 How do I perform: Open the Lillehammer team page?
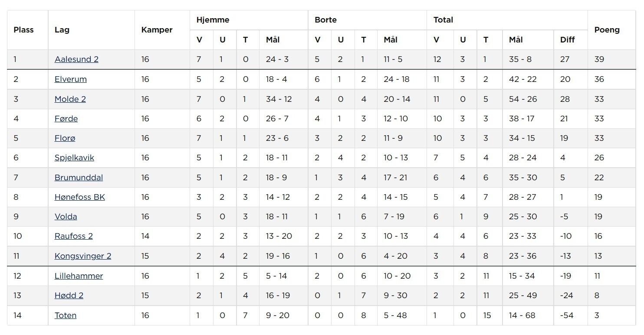coord(79,276)
